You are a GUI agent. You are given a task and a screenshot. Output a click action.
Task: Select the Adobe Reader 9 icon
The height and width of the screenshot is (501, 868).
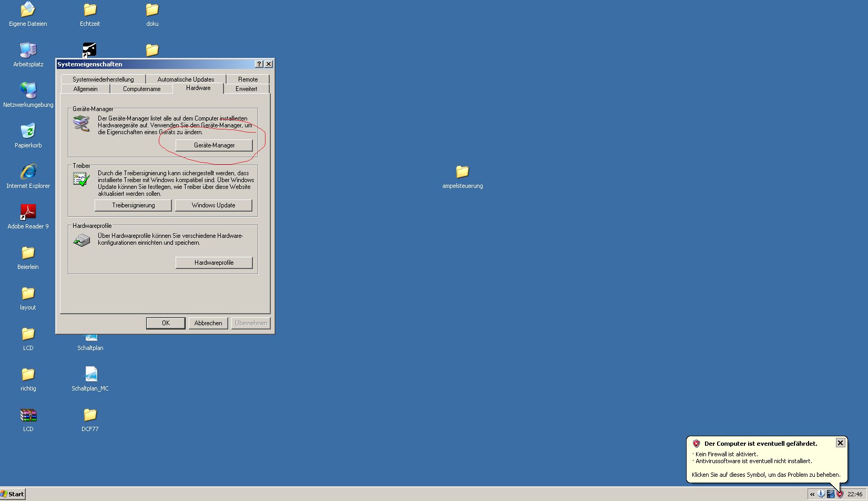click(x=28, y=212)
